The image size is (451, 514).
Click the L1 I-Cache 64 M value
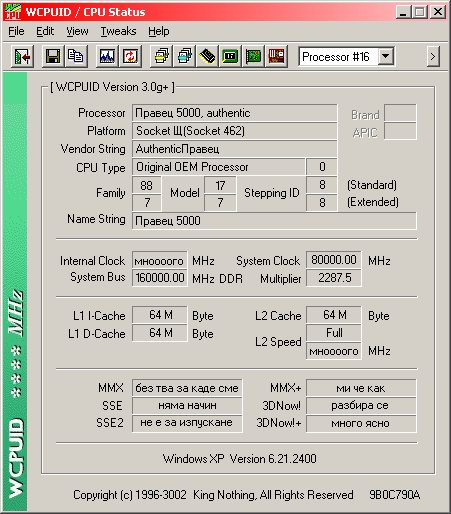[x=160, y=315]
